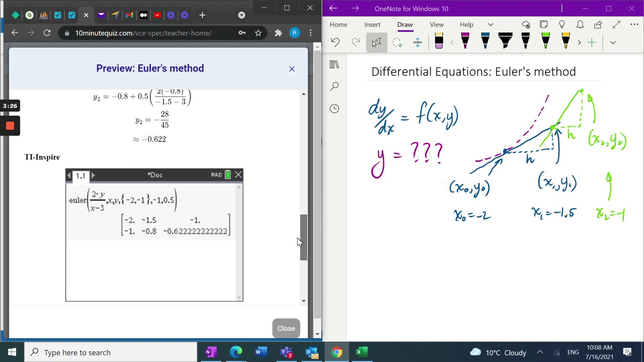Activate Insert Space tool in OneNote
The height and width of the screenshot is (362, 644).
[418, 43]
